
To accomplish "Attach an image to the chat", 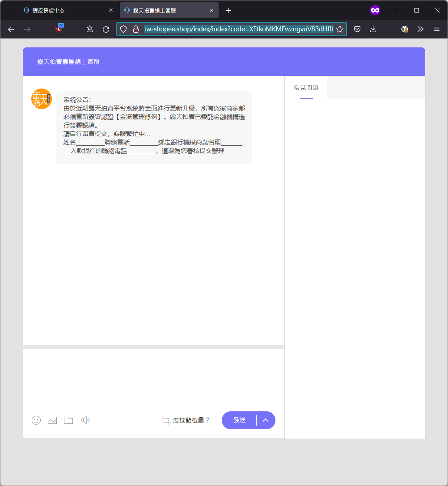I will coord(52,420).
